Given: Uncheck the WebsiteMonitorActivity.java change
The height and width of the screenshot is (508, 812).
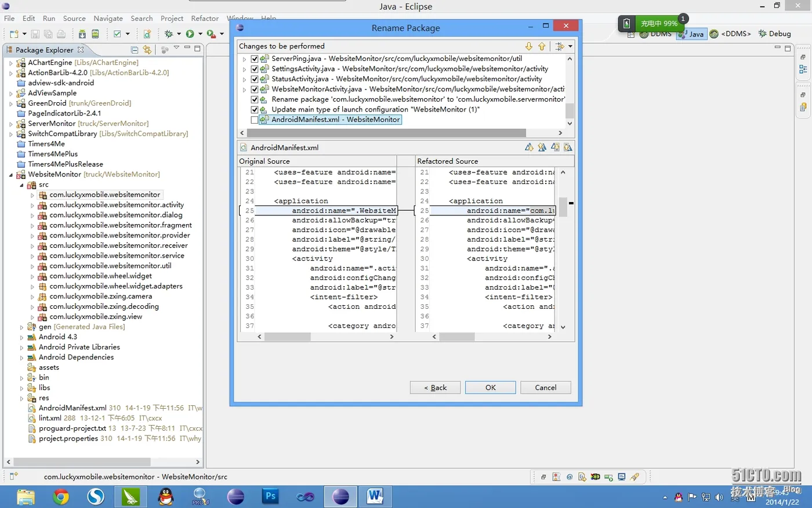Looking at the screenshot, I should tap(254, 89).
